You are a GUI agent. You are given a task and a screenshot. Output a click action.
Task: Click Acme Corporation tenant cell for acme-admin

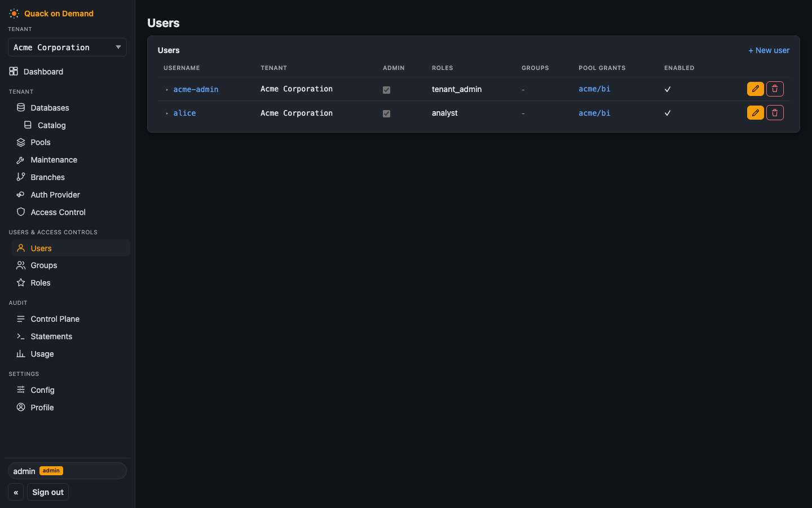(x=297, y=89)
